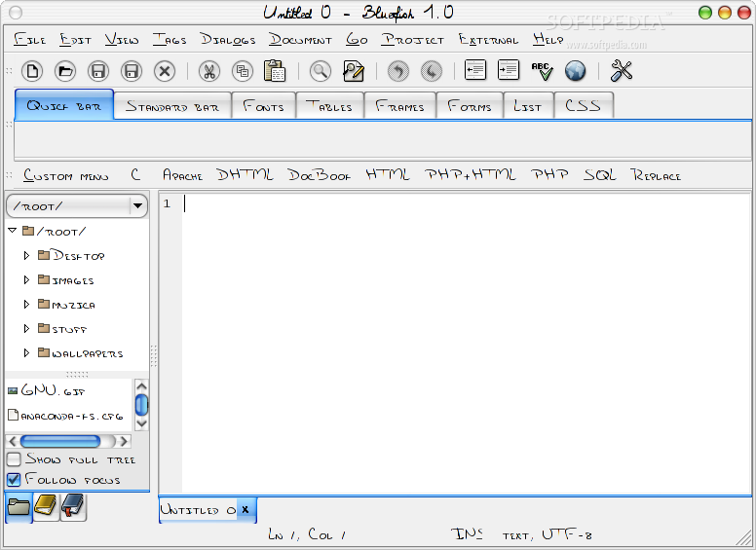Run the ABC spell check icon
The height and width of the screenshot is (550, 756).
[x=542, y=70]
